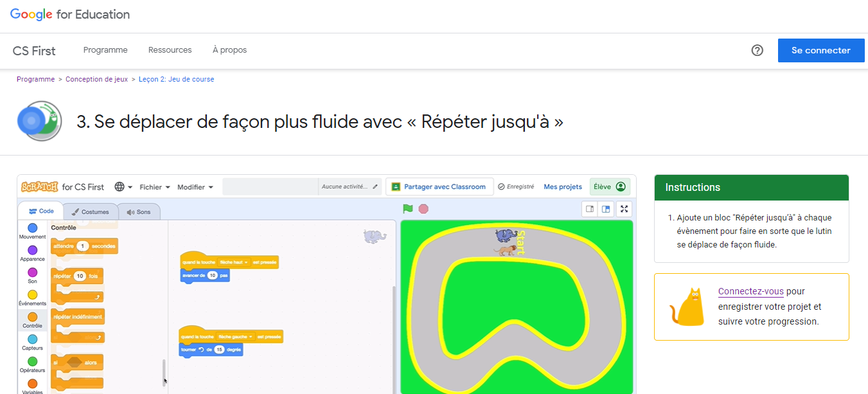Select the Apparence purple category swatch

point(32,250)
